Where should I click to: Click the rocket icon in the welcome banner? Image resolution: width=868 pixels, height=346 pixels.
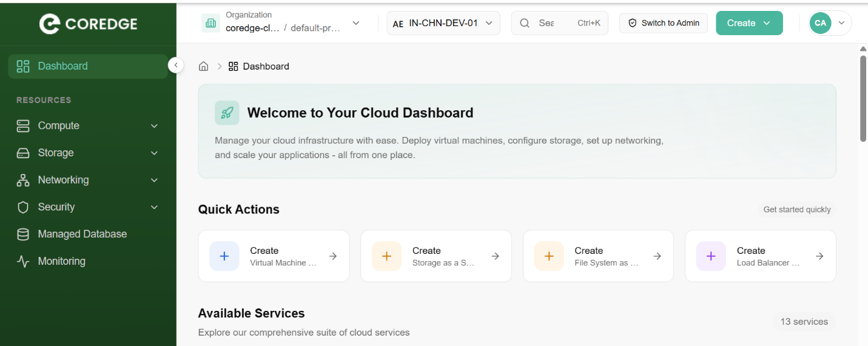pyautogui.click(x=227, y=113)
